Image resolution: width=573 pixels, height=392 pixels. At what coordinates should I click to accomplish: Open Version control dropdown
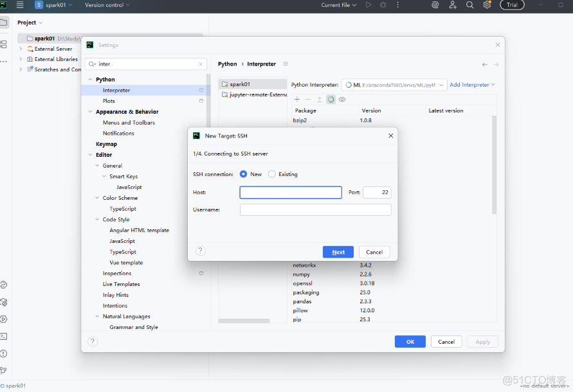[107, 4]
